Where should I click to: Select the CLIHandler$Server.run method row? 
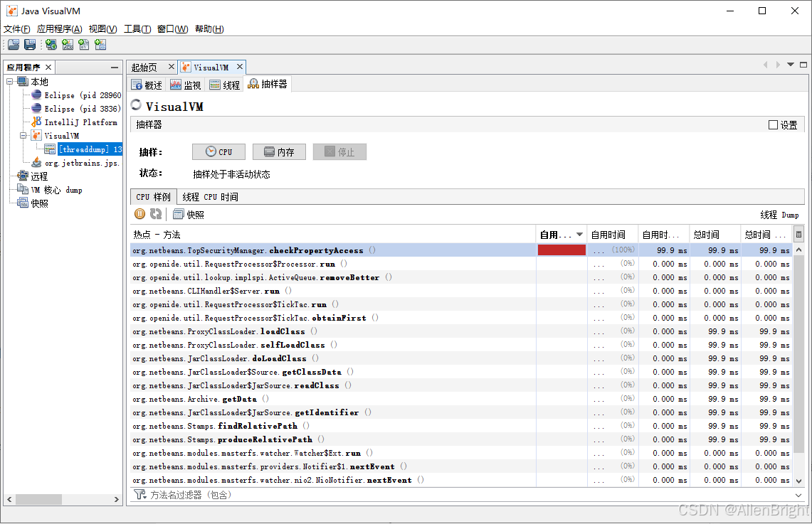click(460, 291)
